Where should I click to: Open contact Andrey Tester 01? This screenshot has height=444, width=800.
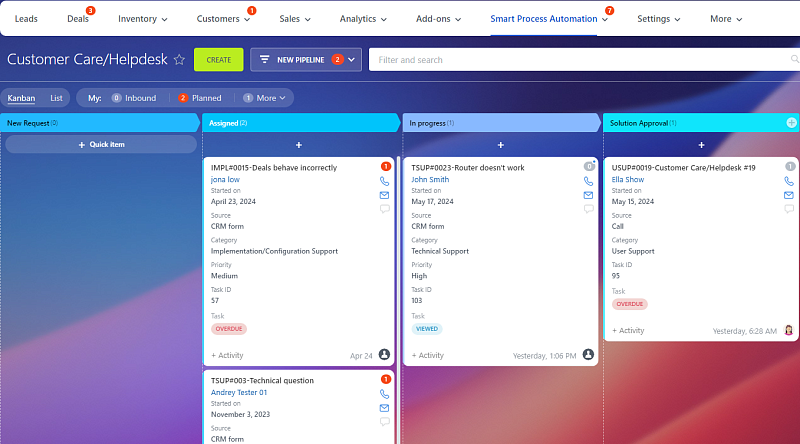coord(239,392)
